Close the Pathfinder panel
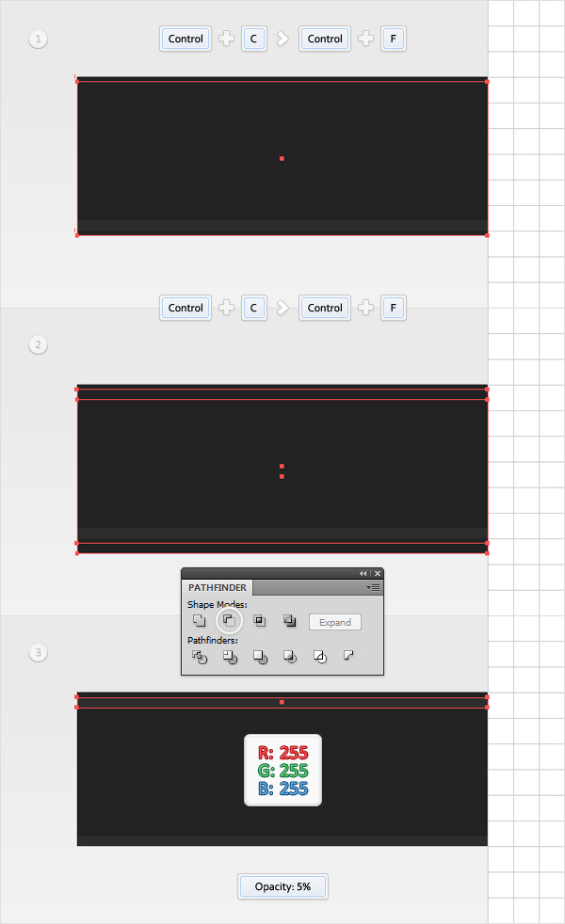 [x=378, y=573]
